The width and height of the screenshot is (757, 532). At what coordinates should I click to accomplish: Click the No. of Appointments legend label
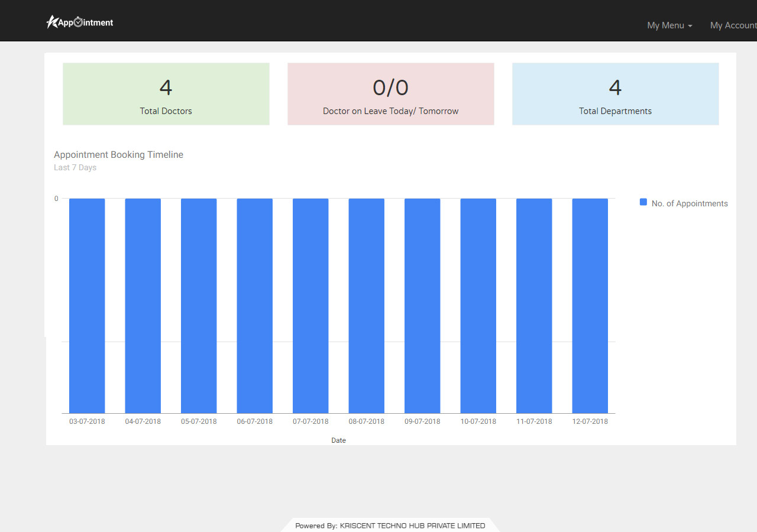[x=690, y=203]
